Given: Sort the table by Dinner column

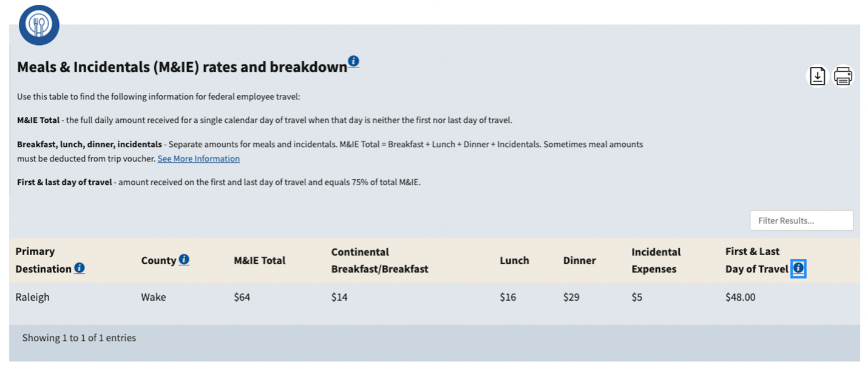Looking at the screenshot, I should click(578, 260).
